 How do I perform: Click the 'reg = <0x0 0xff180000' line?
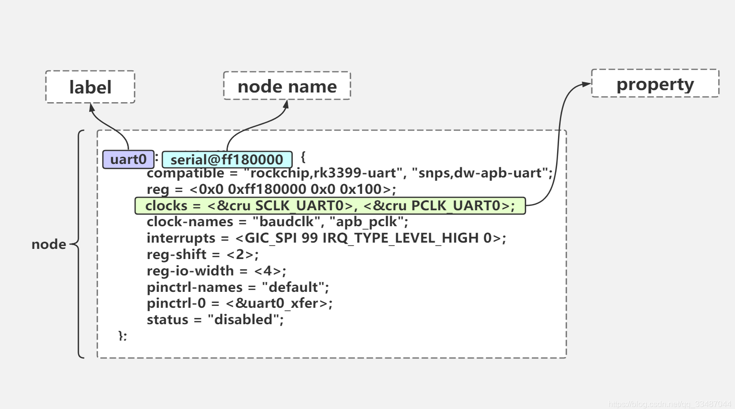pos(271,189)
